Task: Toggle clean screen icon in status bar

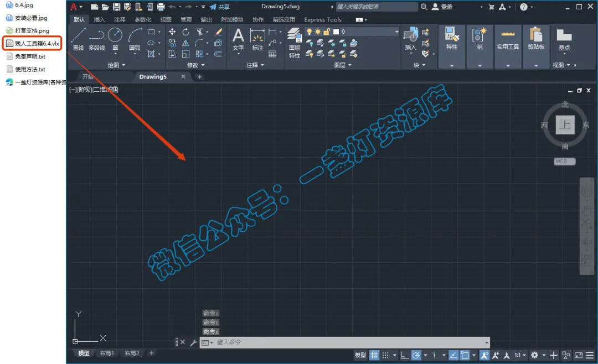Action: pyautogui.click(x=579, y=355)
